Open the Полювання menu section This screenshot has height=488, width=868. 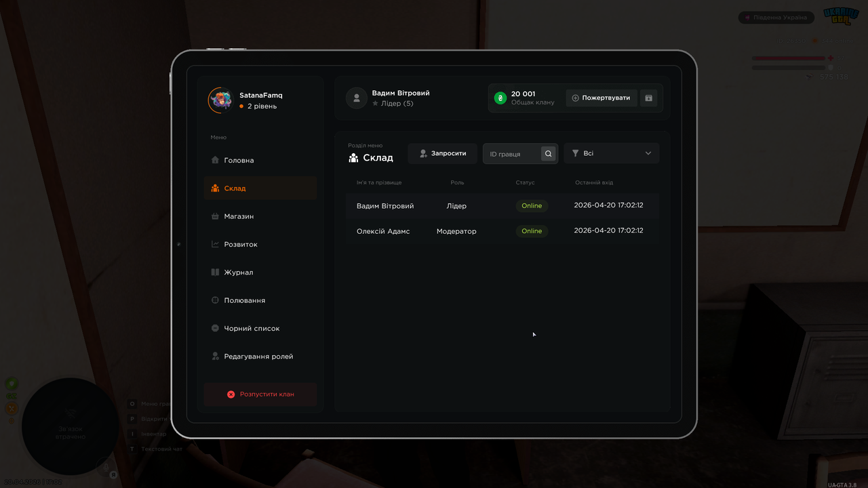point(260,300)
